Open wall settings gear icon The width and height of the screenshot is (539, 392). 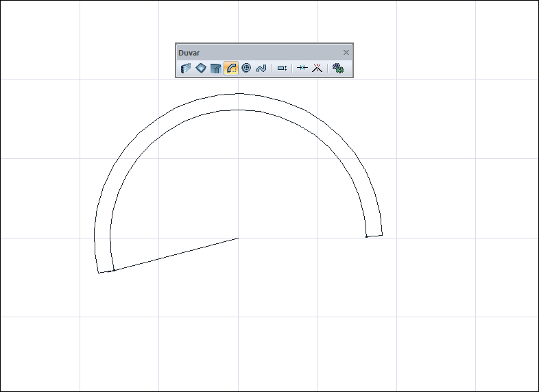[337, 69]
